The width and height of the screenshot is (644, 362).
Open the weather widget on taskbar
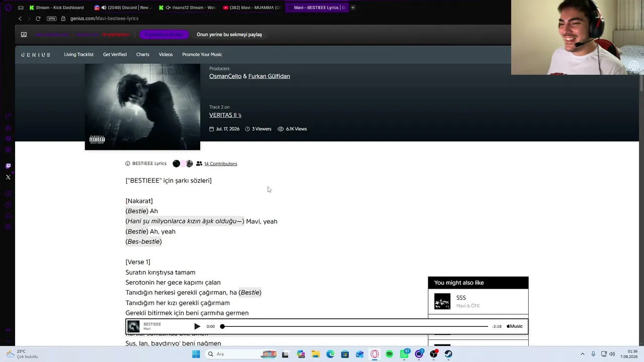pyautogui.click(x=22, y=354)
